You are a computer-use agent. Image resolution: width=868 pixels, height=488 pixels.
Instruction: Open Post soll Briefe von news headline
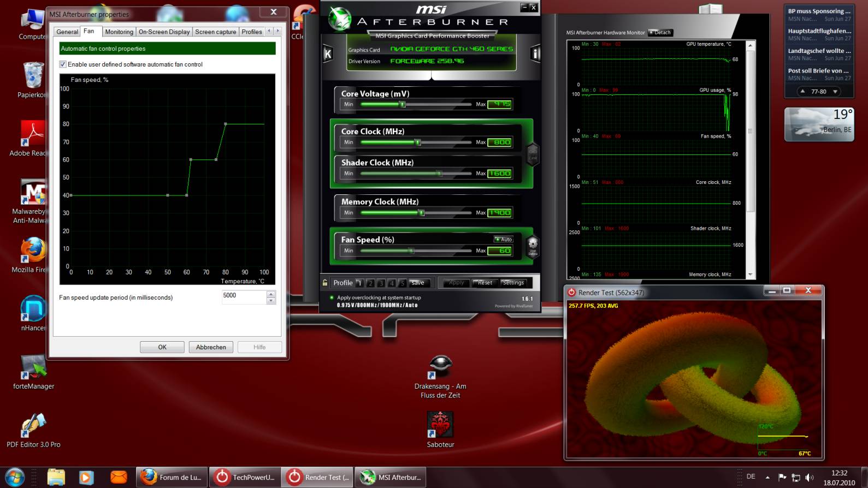point(818,70)
